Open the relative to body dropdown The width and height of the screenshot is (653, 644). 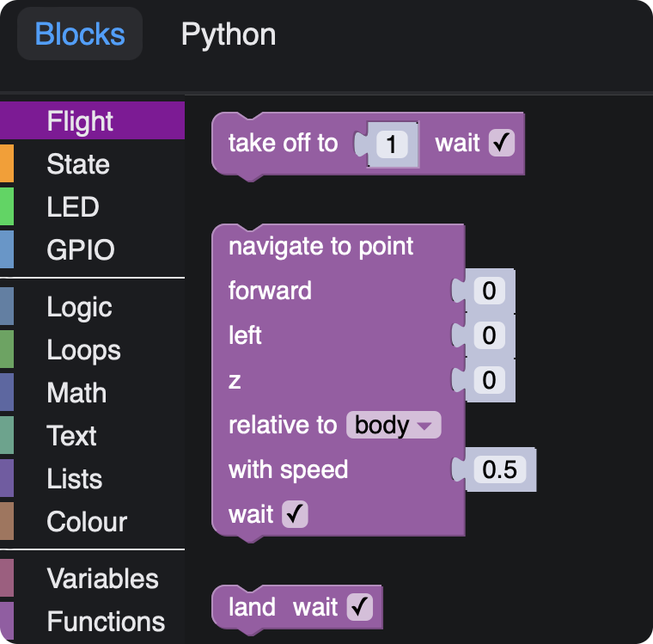coord(394,425)
